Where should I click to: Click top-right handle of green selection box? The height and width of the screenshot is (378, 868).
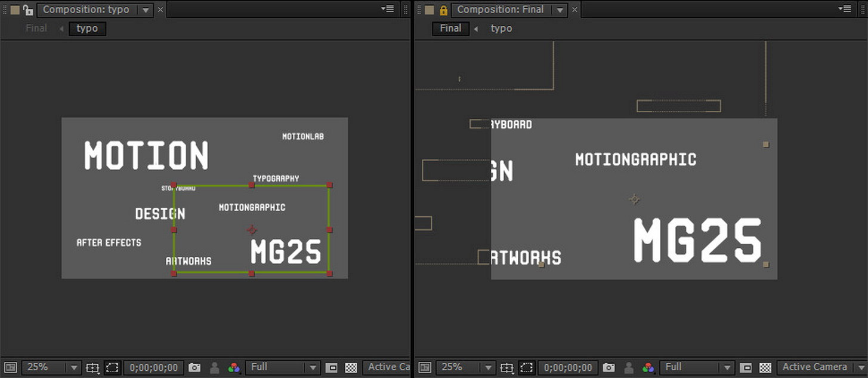pos(329,185)
